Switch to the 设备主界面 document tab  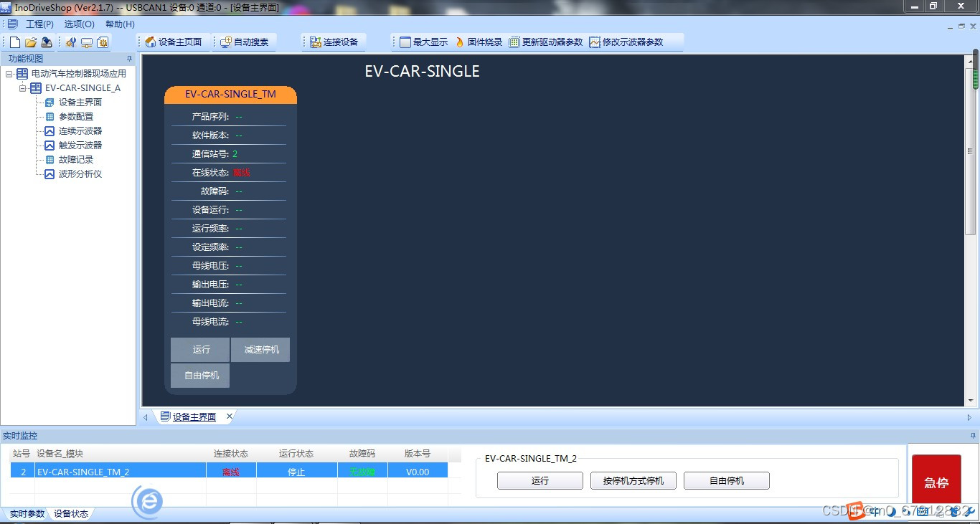point(194,416)
